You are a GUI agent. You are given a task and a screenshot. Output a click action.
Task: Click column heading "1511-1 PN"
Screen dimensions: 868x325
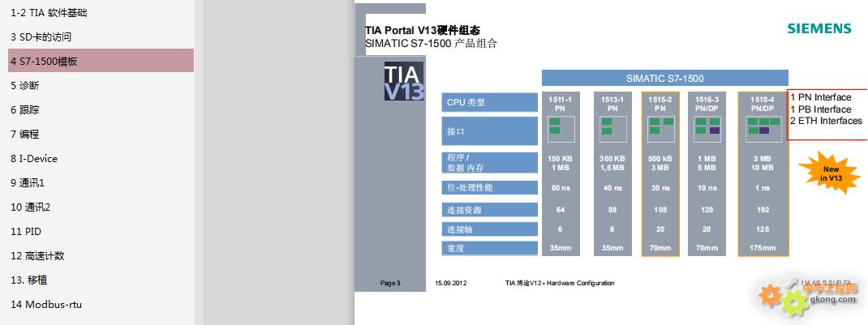point(561,104)
